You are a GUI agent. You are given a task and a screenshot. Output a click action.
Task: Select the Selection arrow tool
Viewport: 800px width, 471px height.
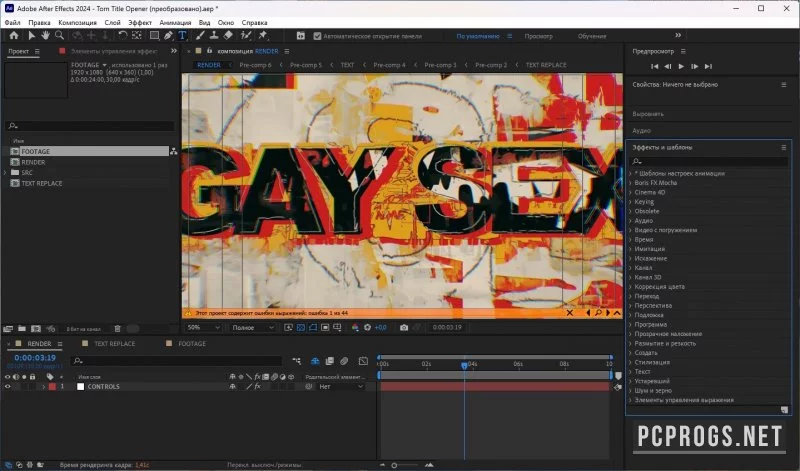(32, 35)
